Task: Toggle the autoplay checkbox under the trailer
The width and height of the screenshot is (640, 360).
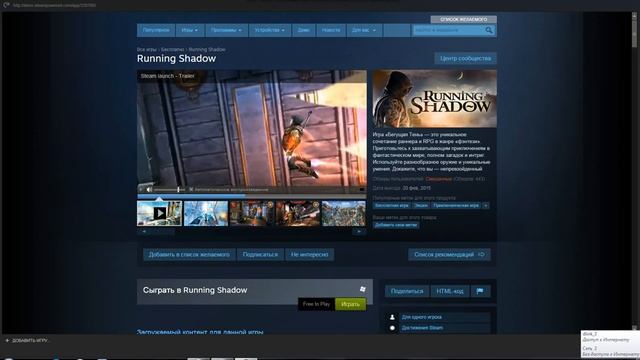Action: pyautogui.click(x=191, y=189)
